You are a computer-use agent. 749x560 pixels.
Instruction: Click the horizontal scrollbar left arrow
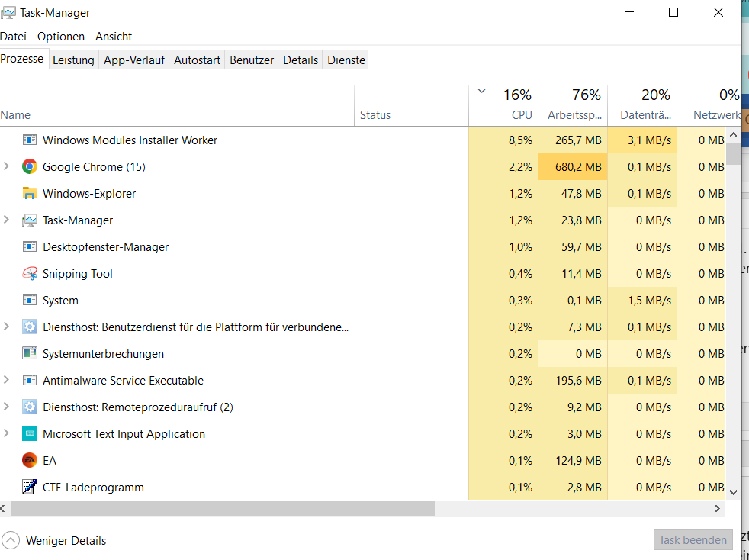tap(3, 509)
